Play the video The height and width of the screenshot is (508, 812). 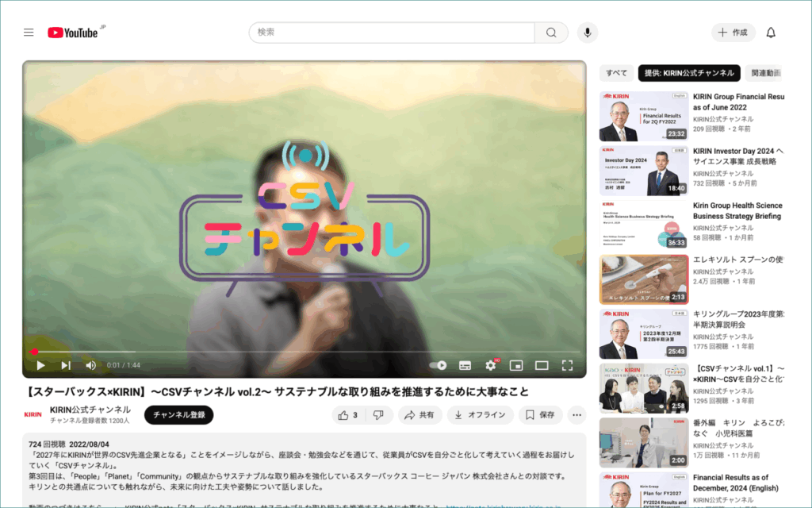tap(40, 365)
